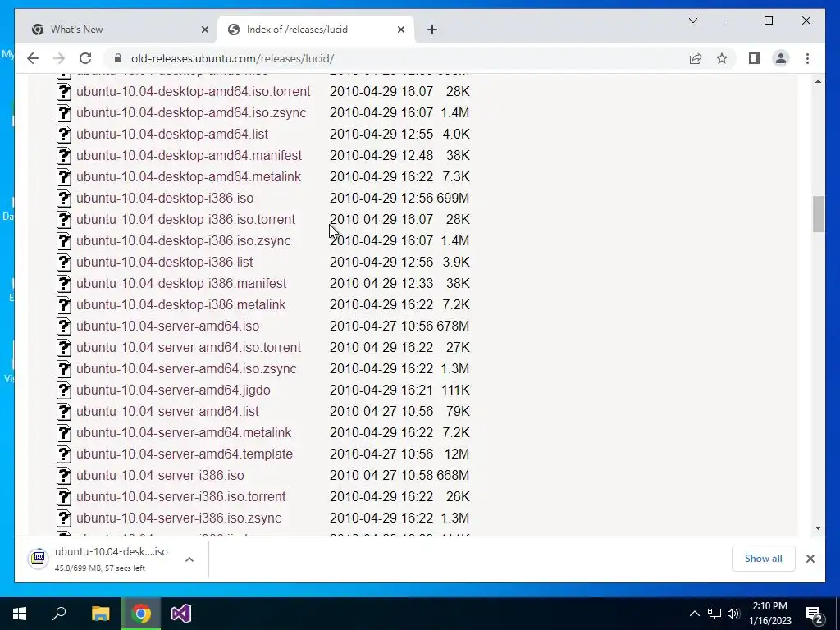Open ubuntu-10.04-server-amd64.list link

click(x=167, y=412)
